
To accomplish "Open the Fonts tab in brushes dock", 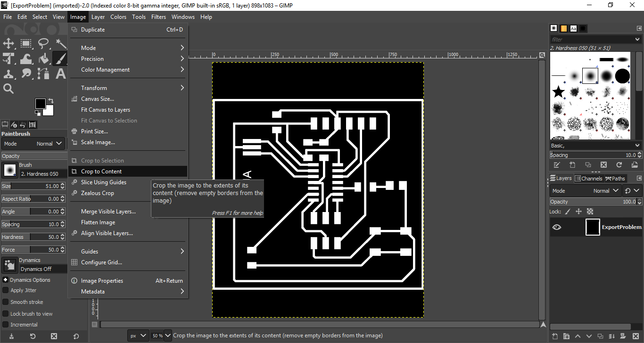I will click(573, 28).
